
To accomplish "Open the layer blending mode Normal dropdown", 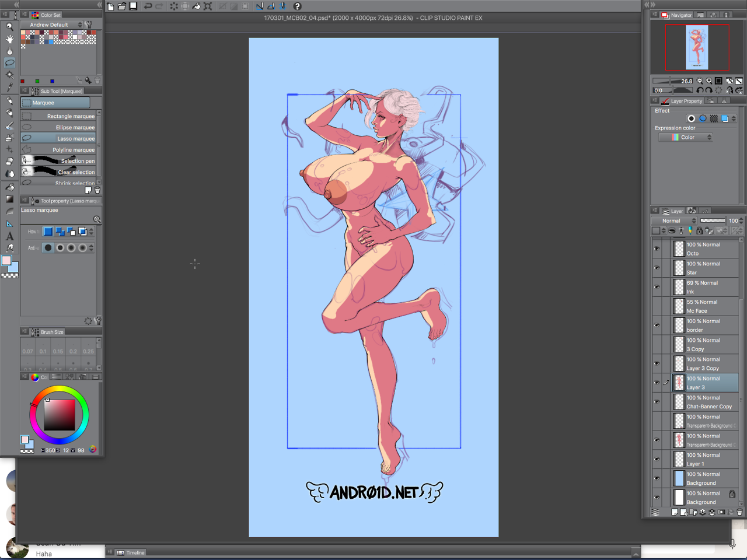I will tap(674, 220).
